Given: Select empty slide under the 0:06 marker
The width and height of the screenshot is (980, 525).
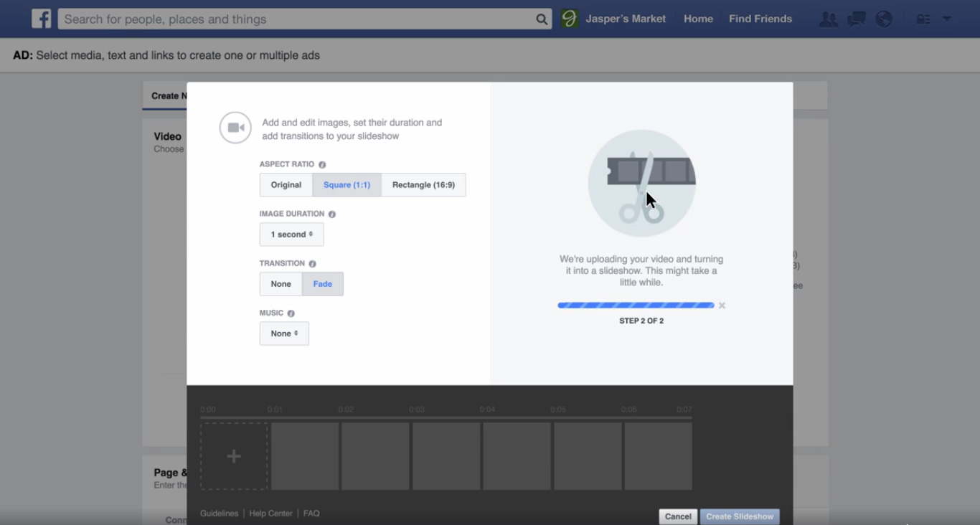Looking at the screenshot, I should pyautogui.click(x=658, y=456).
